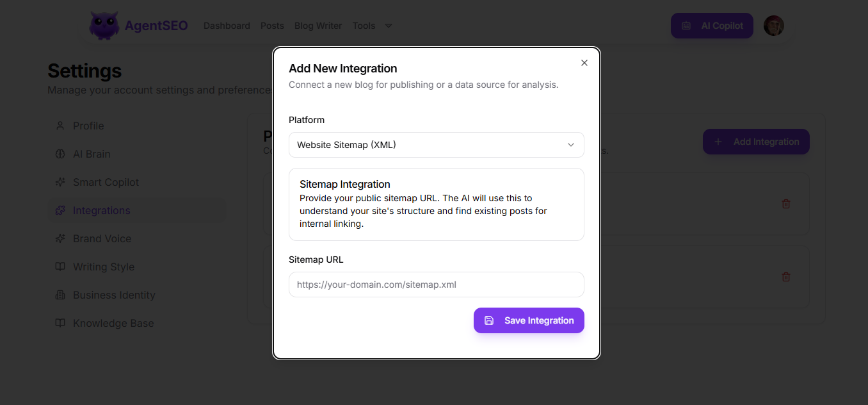Click the Brand Voice icon in sidebar
Screen dimensions: 868x405
(x=60, y=238)
